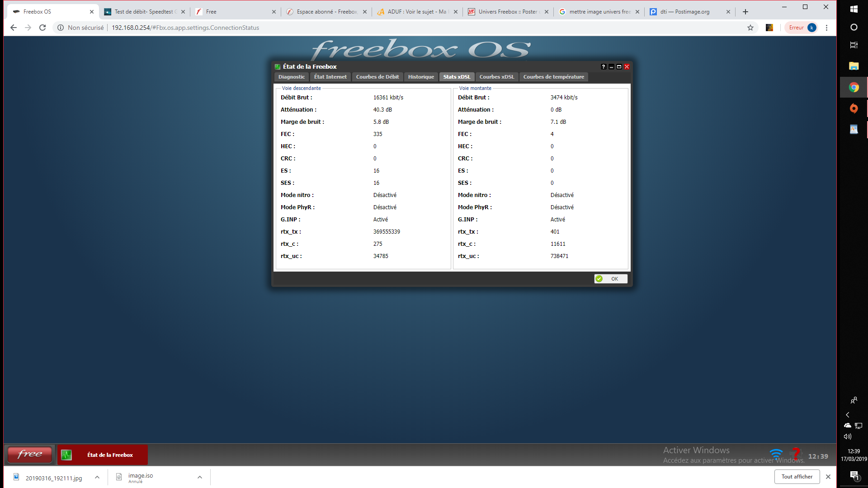868x488 pixels.
Task: Click Tout afficher downloads button
Action: tap(797, 477)
